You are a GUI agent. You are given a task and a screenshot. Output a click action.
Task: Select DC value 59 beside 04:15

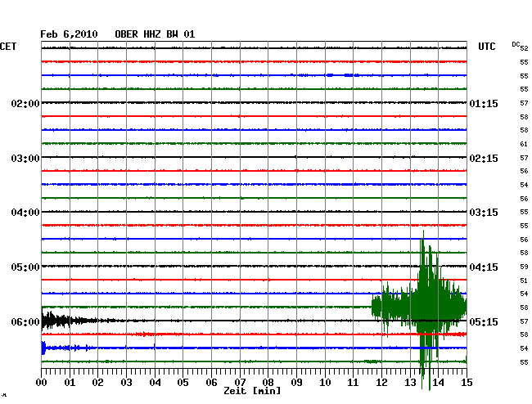click(524, 267)
